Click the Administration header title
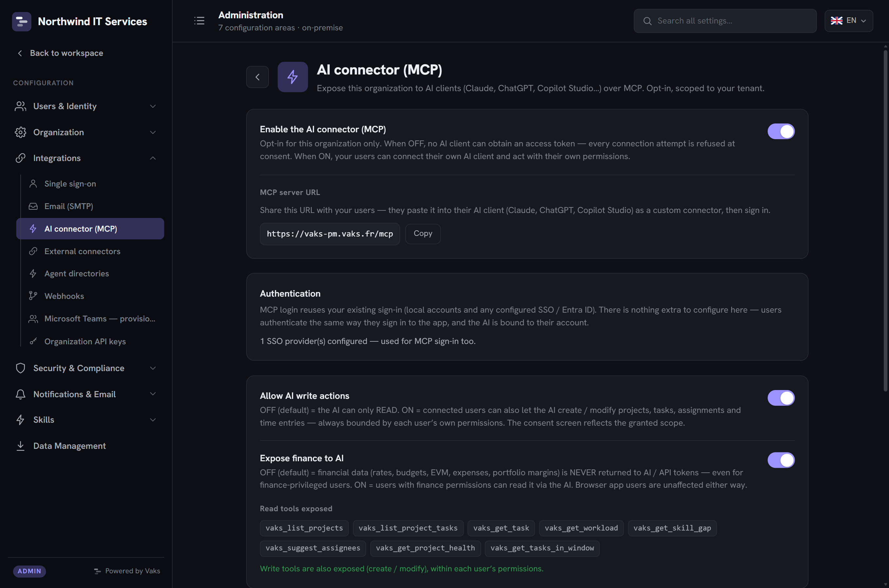889x588 pixels. tap(251, 15)
